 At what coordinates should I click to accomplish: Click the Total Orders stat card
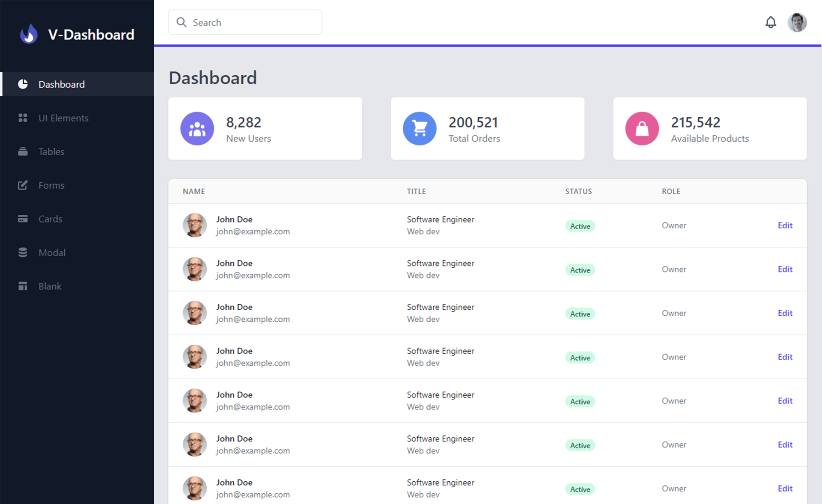[487, 128]
